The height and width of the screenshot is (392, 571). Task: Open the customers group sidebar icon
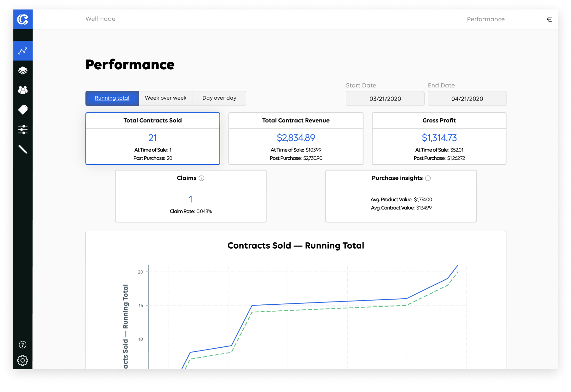(x=23, y=90)
